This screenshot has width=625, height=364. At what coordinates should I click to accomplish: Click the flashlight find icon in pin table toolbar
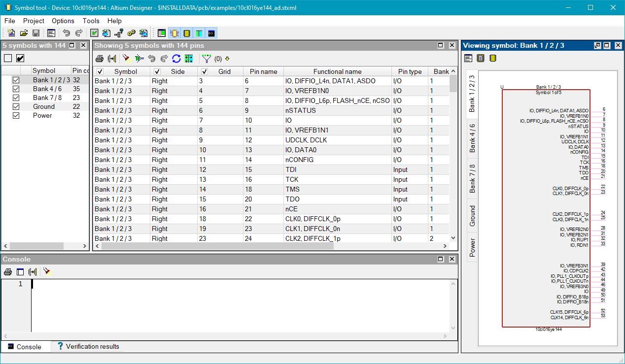(x=127, y=59)
